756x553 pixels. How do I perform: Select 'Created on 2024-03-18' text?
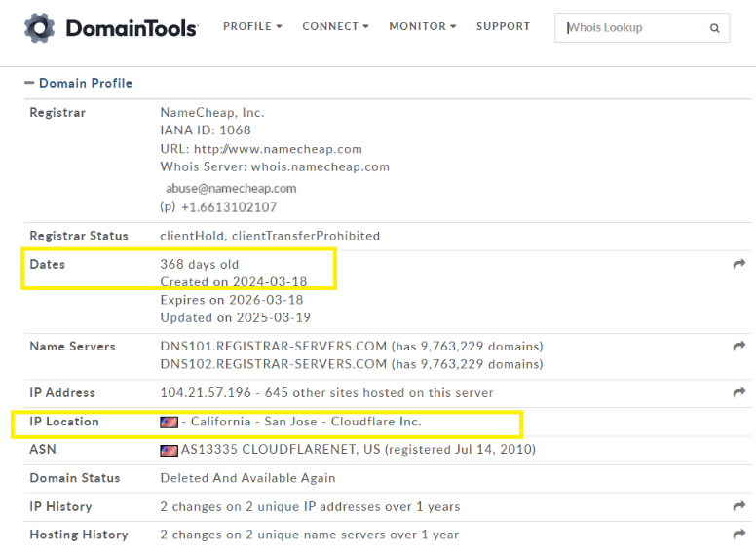coord(234,281)
